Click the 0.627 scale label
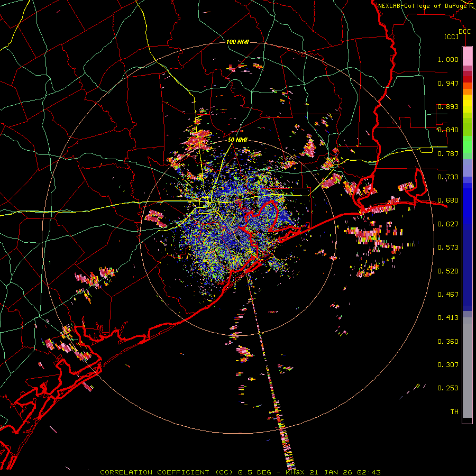 pyautogui.click(x=448, y=224)
